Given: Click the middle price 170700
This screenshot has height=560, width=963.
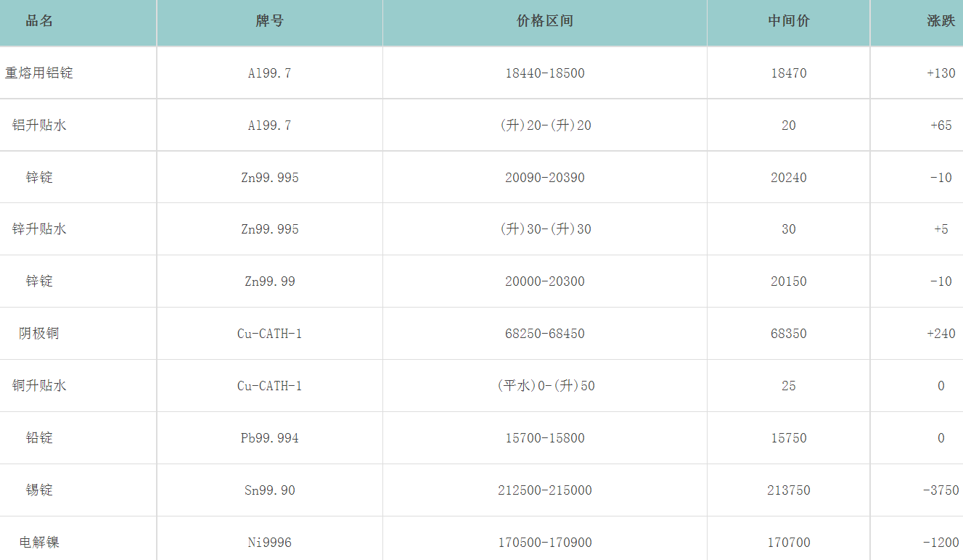Looking at the screenshot, I should click(788, 543).
